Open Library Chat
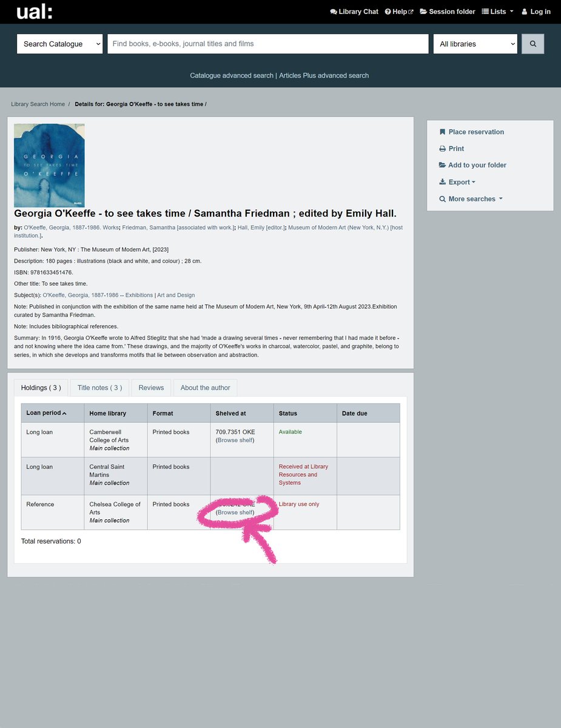Viewport: 561px width, 728px height. coord(354,12)
